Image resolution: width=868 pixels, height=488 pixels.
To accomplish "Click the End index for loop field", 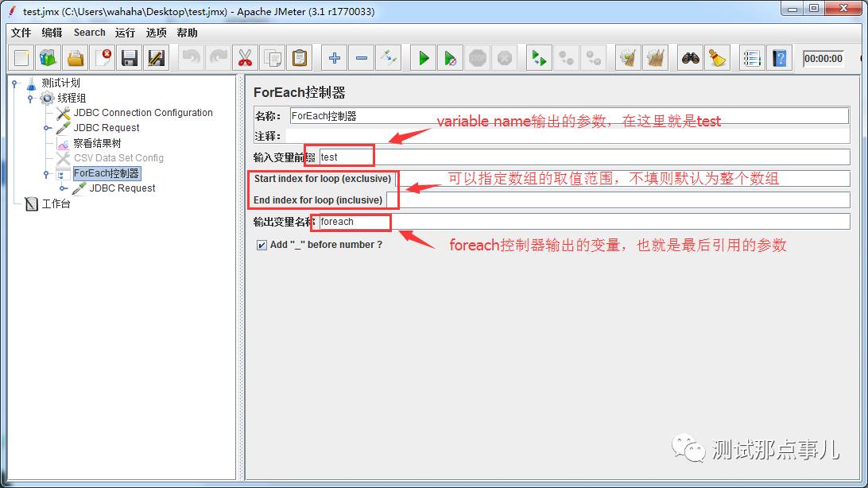I will click(x=618, y=199).
